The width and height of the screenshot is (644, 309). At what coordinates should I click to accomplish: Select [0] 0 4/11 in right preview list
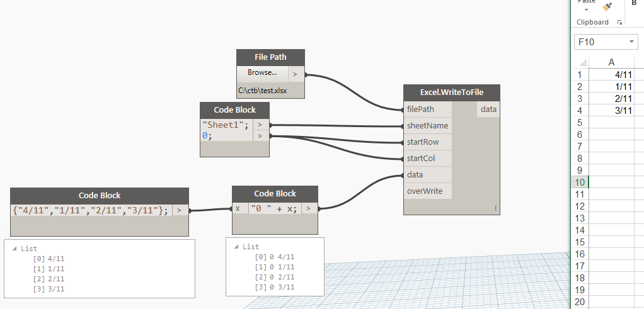point(274,257)
